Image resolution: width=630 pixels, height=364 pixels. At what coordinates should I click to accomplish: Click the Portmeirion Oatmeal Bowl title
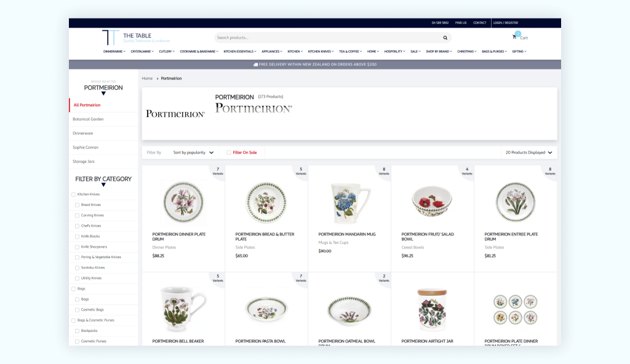(x=347, y=342)
